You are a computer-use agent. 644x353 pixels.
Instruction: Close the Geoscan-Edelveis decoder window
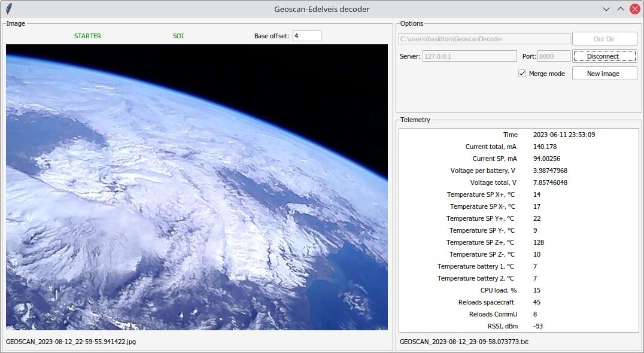pyautogui.click(x=634, y=9)
